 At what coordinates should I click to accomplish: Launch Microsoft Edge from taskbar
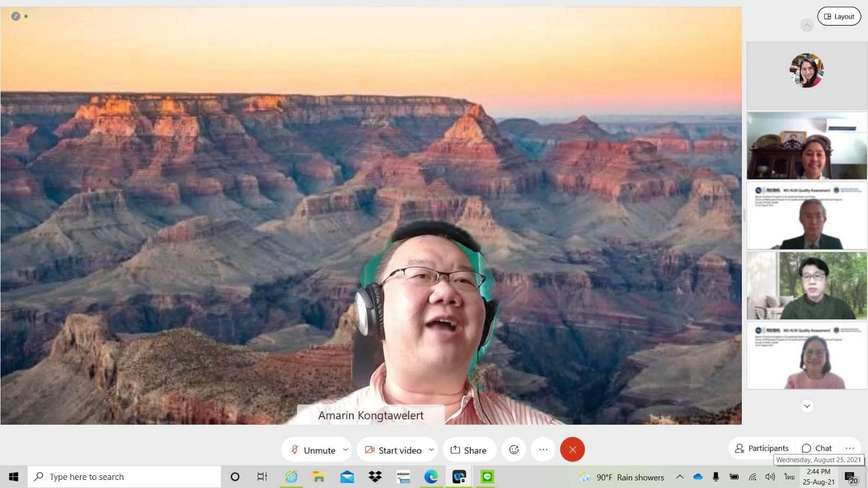[x=431, y=477]
